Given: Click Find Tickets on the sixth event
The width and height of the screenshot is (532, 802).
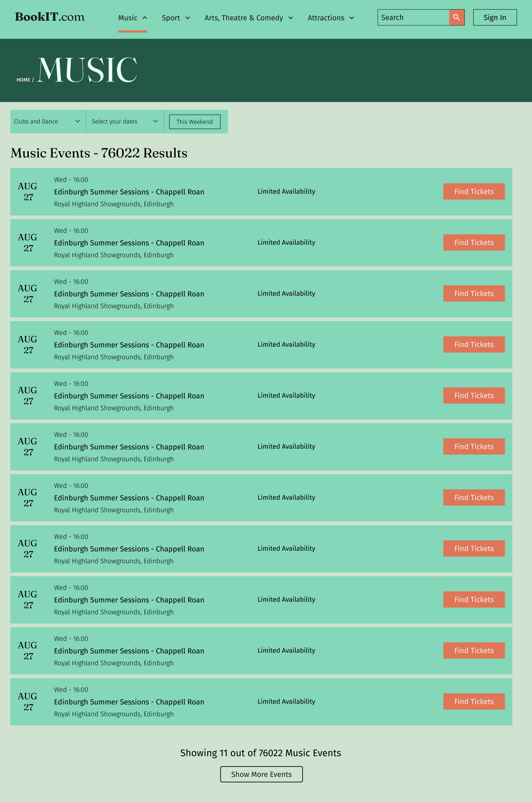Looking at the screenshot, I should pos(474,447).
